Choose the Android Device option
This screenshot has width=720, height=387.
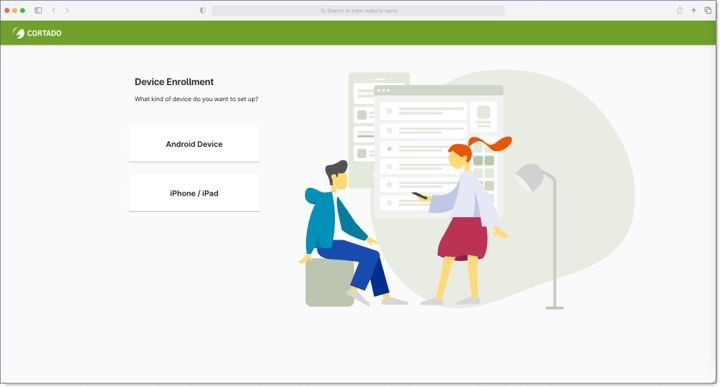click(x=194, y=144)
